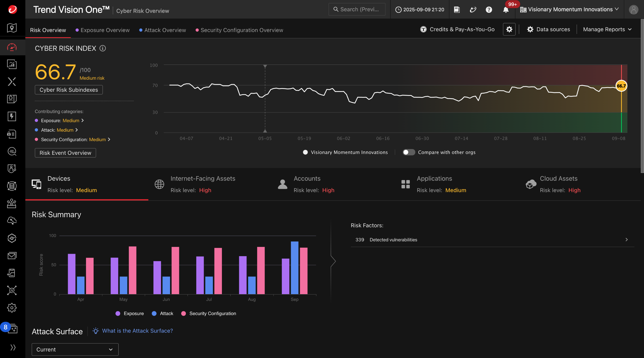Open the gear settings icon beside Credits

pyautogui.click(x=509, y=29)
